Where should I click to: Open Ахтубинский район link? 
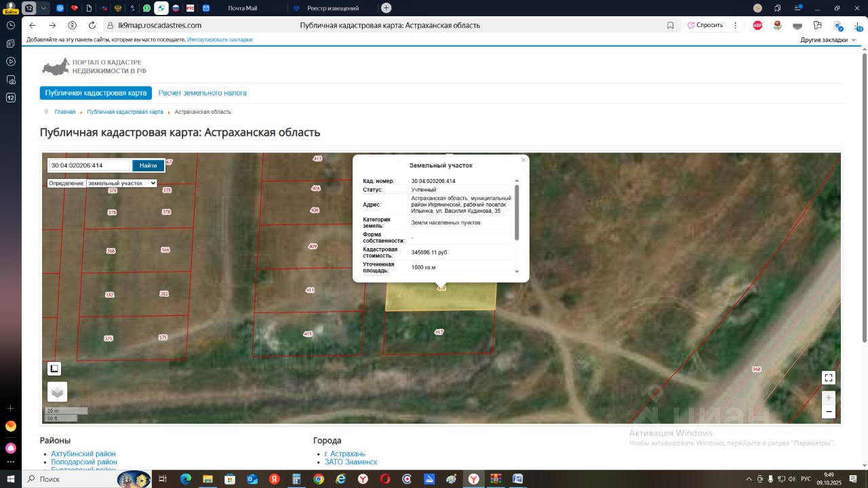point(83,454)
